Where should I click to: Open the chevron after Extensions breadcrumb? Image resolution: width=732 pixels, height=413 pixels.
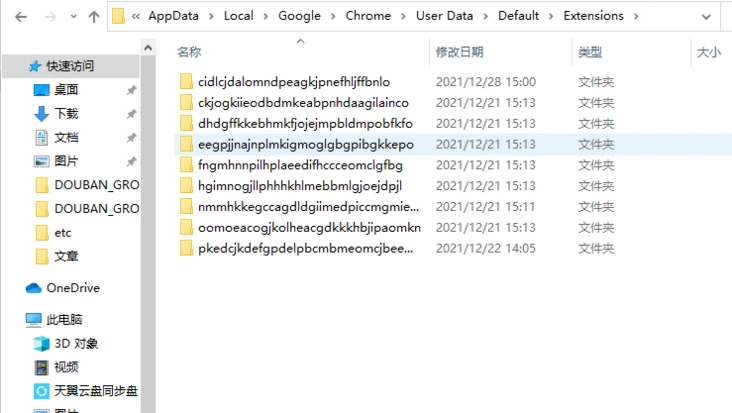[636, 16]
